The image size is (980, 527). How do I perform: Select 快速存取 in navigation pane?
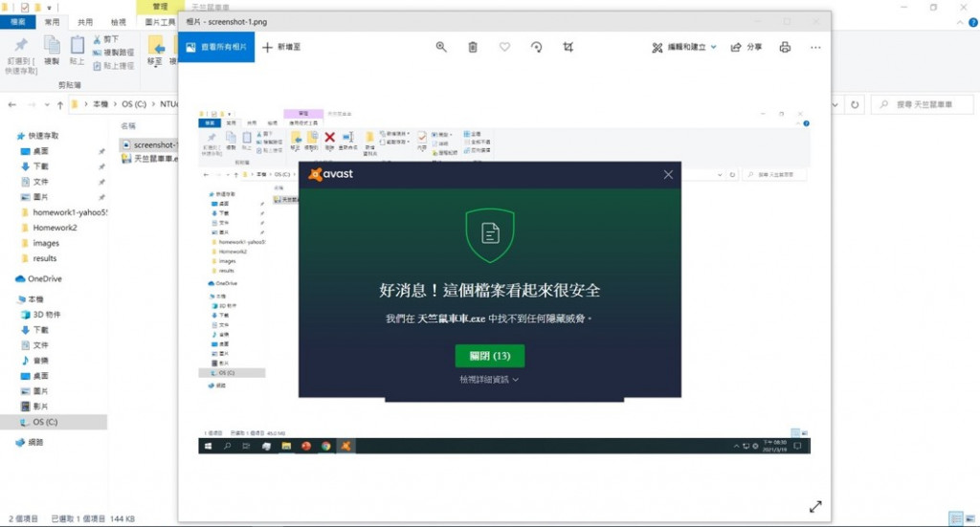pos(37,136)
